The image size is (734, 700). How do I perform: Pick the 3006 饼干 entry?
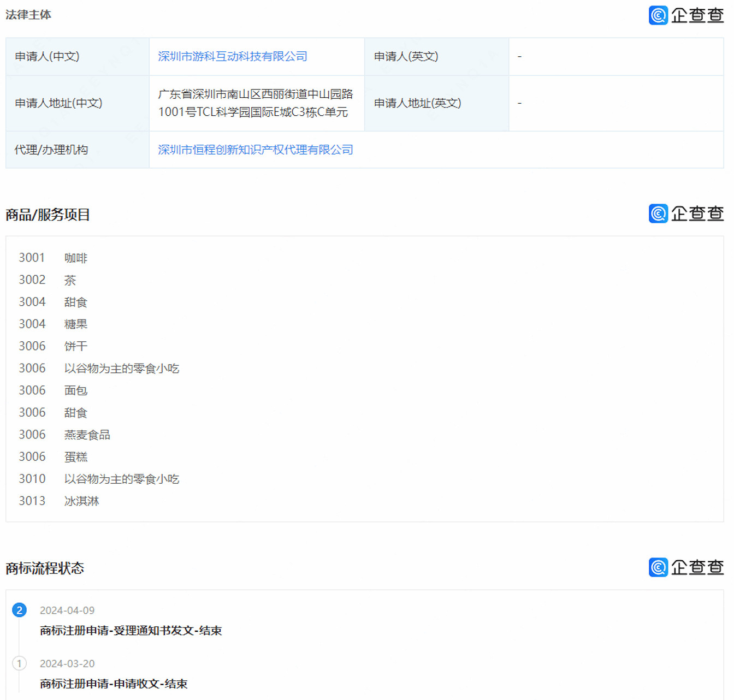(x=53, y=346)
